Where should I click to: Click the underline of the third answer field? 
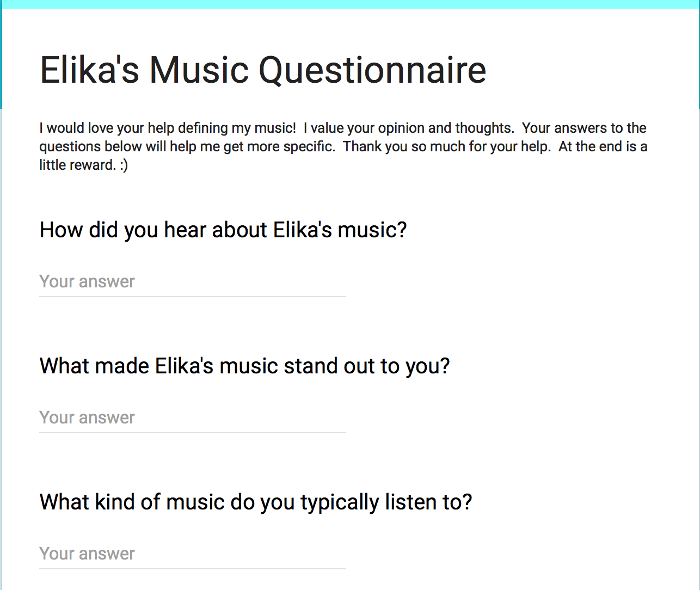(x=192, y=569)
